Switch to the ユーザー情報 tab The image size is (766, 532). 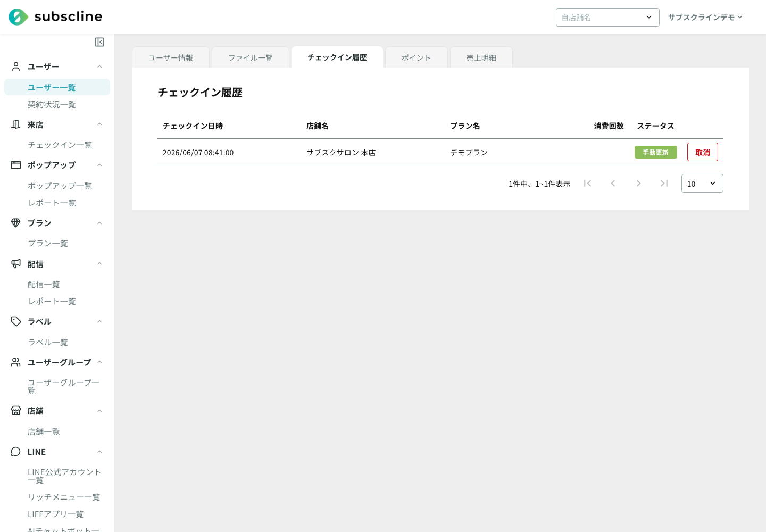[171, 57]
